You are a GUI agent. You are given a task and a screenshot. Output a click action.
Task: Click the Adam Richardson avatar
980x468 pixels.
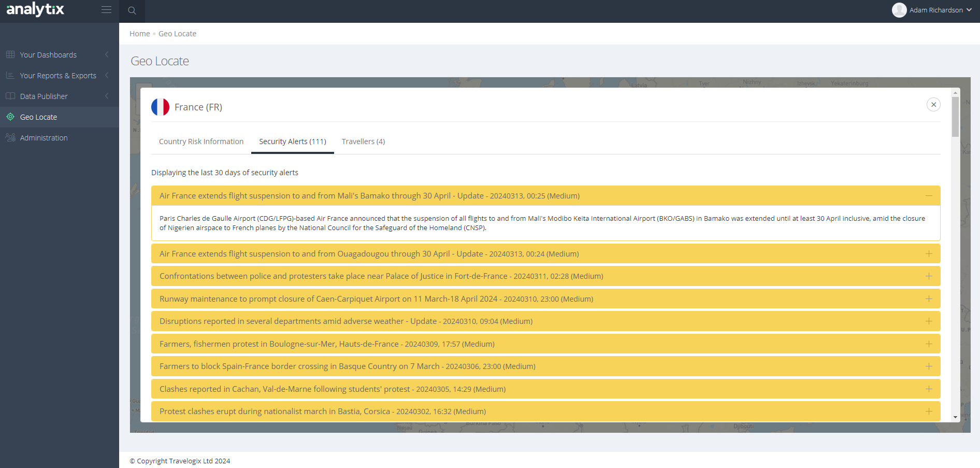point(899,10)
